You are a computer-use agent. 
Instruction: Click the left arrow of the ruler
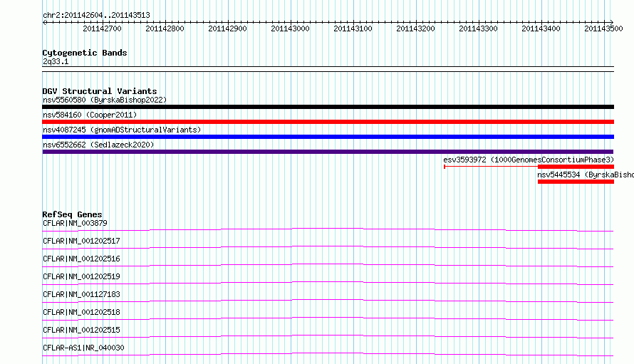(x=44, y=23)
